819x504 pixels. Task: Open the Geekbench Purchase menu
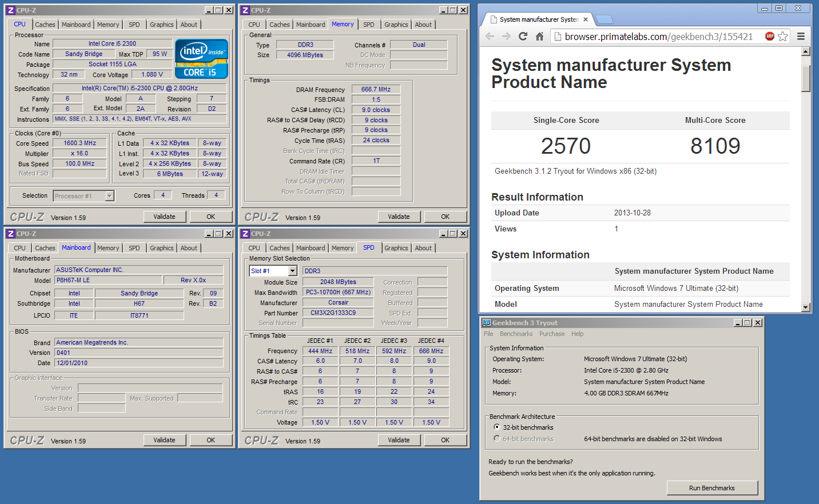552,334
